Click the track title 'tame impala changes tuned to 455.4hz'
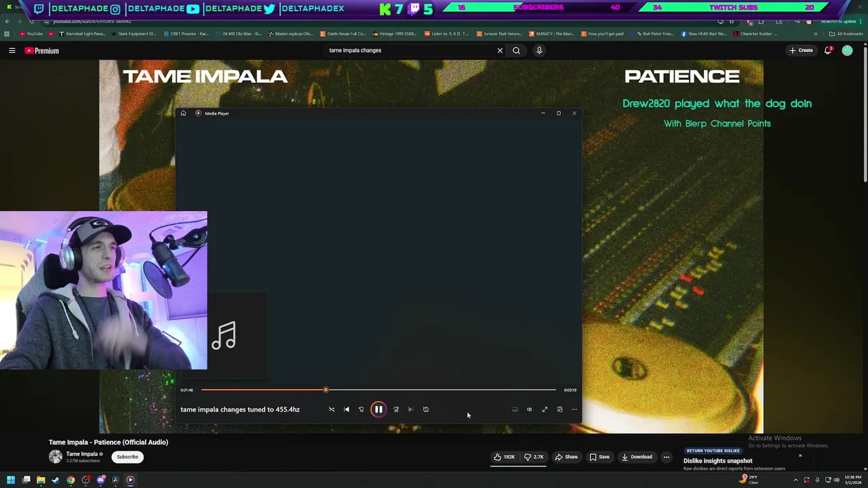 [x=240, y=409]
